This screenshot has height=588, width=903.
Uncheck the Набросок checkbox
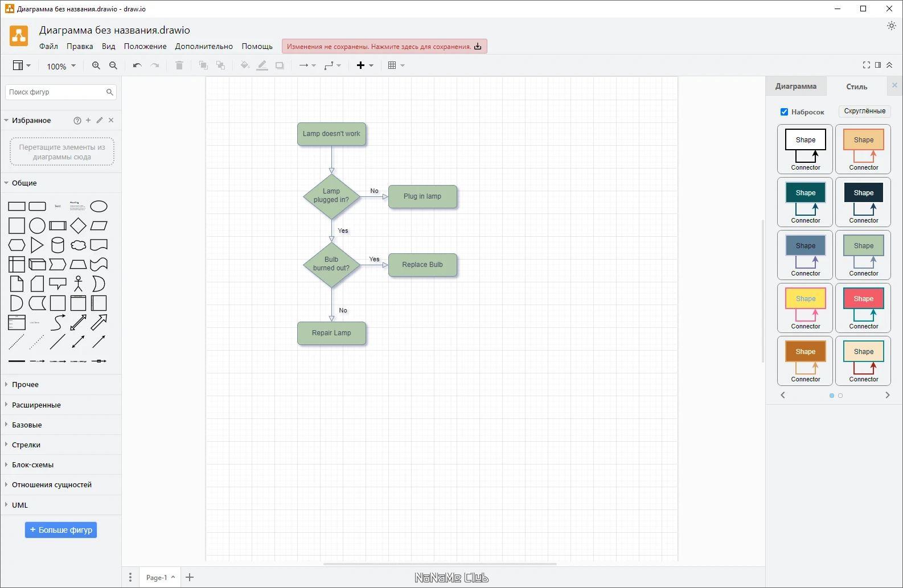point(784,112)
